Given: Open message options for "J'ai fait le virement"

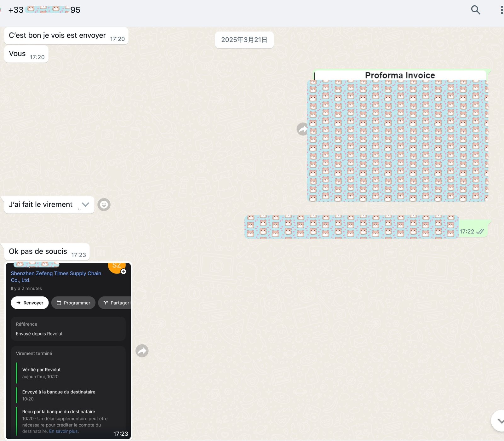Looking at the screenshot, I should [x=85, y=204].
